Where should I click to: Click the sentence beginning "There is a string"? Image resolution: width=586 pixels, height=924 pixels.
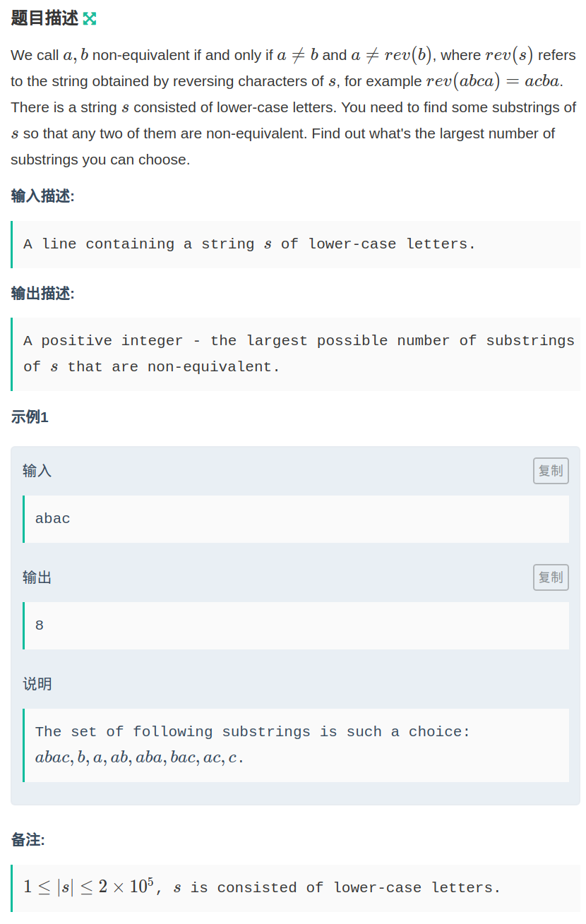(293, 107)
